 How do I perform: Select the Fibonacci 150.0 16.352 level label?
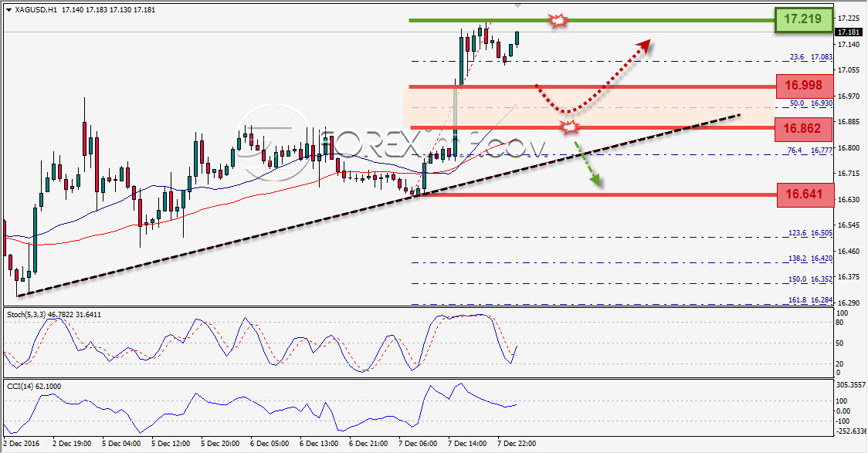810,279
